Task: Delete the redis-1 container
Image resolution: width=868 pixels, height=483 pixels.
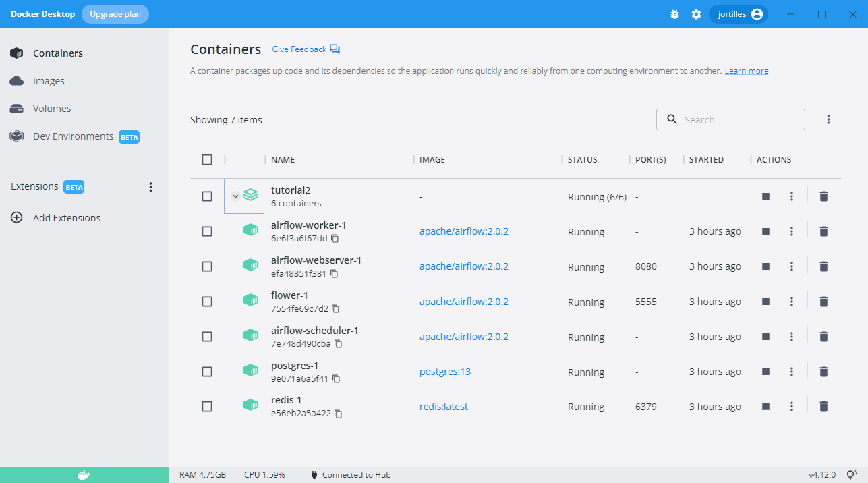Action: tap(823, 407)
